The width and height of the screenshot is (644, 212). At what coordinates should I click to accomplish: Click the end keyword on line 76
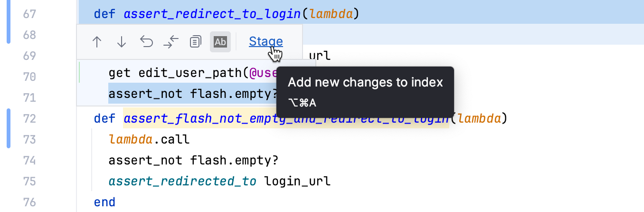[x=104, y=202]
